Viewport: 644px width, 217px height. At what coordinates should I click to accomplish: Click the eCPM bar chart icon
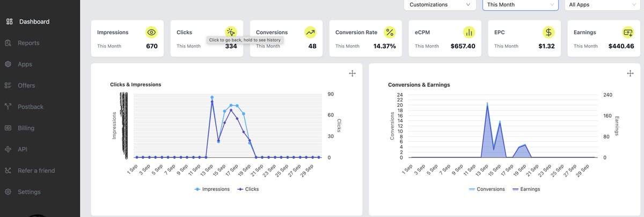[469, 32]
